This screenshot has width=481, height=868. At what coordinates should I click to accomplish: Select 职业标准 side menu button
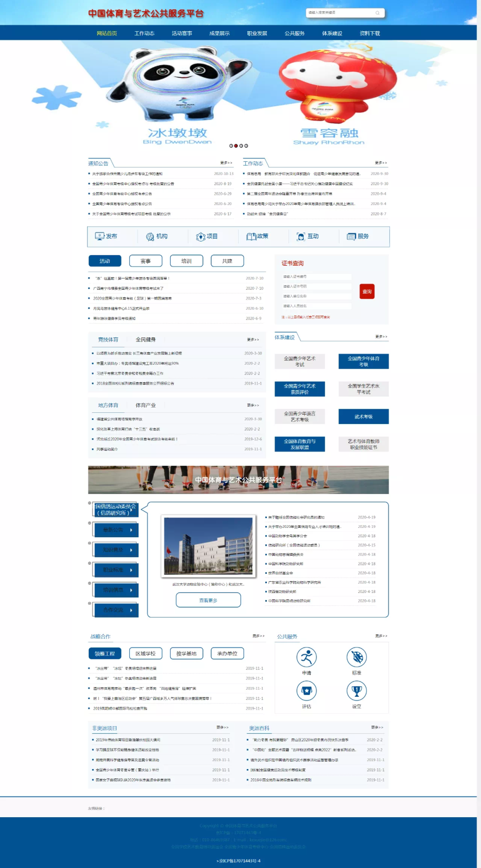point(116,570)
